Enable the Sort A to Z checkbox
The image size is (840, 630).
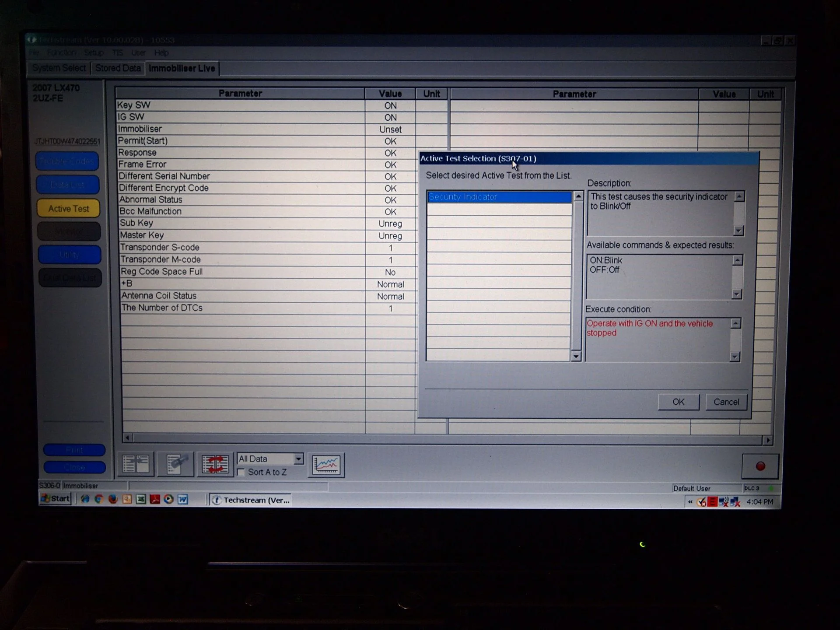241,472
